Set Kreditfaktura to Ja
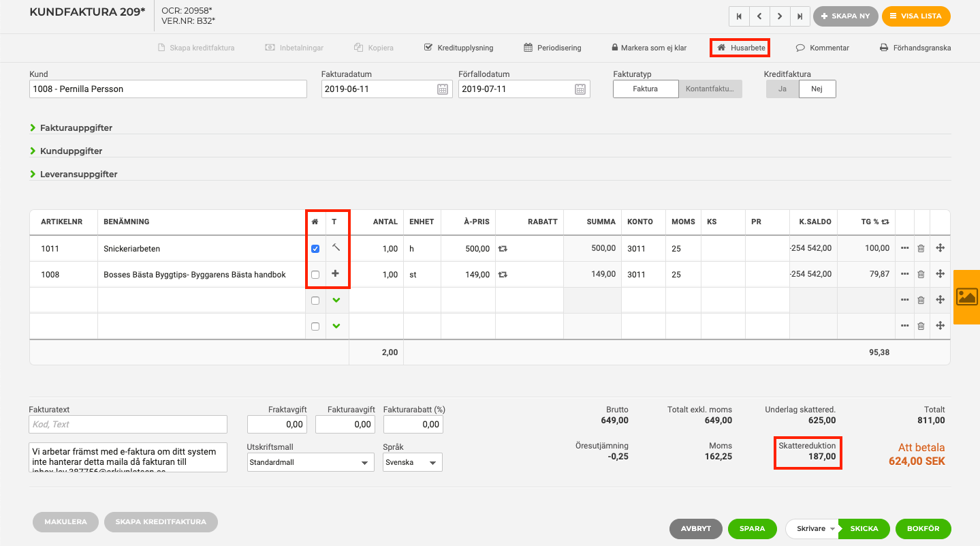The height and width of the screenshot is (546, 980). coord(782,89)
